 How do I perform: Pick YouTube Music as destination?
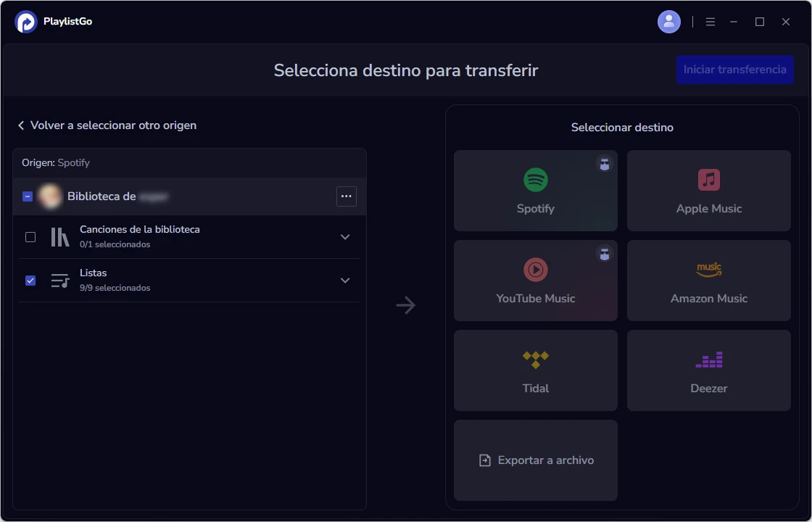[x=535, y=281]
